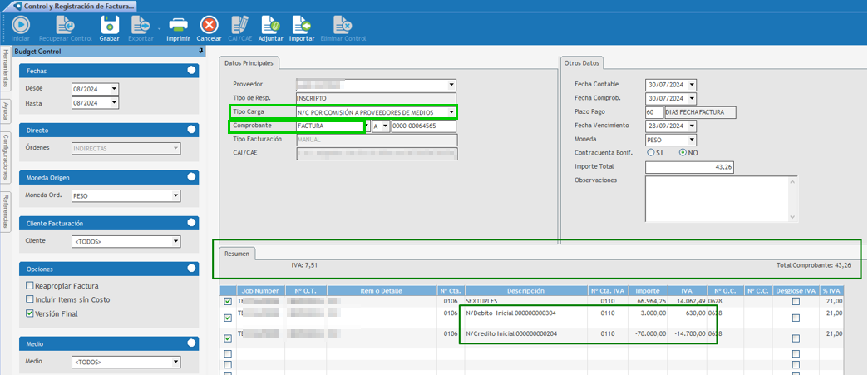Uncheck the N/Debito Inicial row checkbox

(228, 318)
